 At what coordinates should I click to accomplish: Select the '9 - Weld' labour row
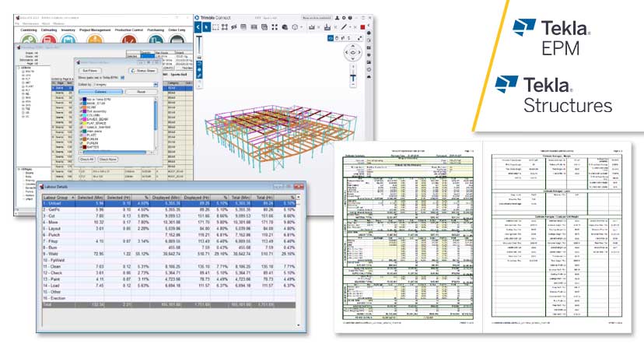point(169,254)
